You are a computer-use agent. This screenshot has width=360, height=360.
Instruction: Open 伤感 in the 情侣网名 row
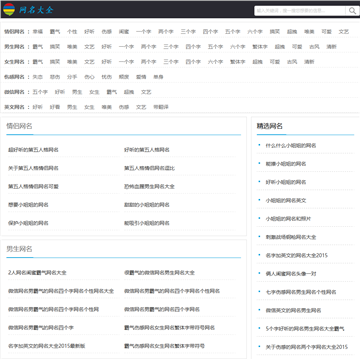point(107,32)
